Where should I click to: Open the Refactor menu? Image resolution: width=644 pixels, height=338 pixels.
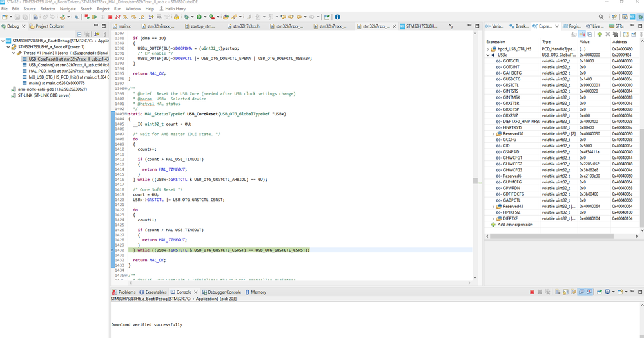[48, 9]
